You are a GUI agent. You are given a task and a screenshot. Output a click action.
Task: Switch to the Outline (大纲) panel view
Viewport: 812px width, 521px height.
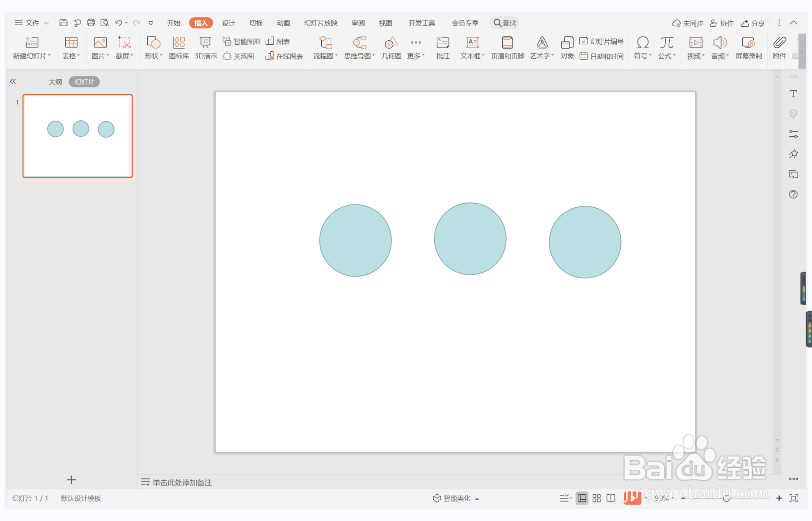[55, 82]
